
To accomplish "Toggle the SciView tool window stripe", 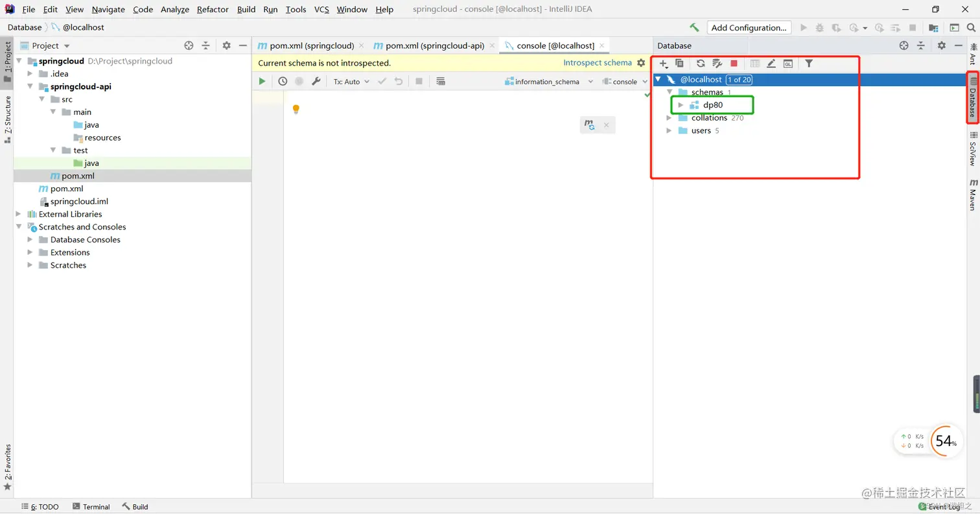I will tap(973, 148).
